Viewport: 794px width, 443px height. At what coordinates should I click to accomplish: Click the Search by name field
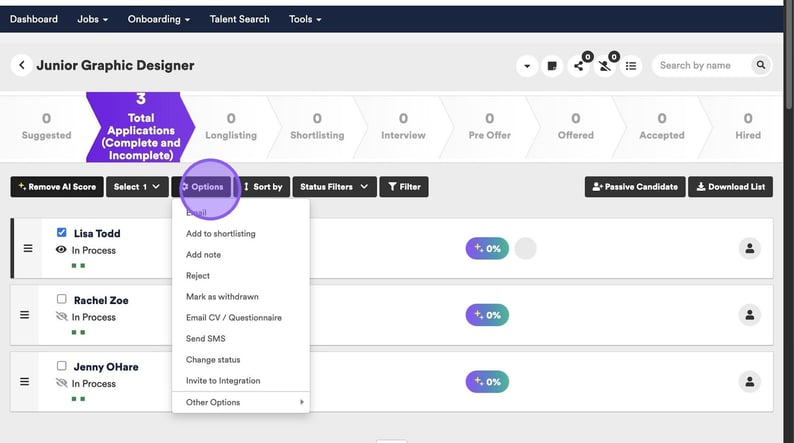tap(703, 66)
